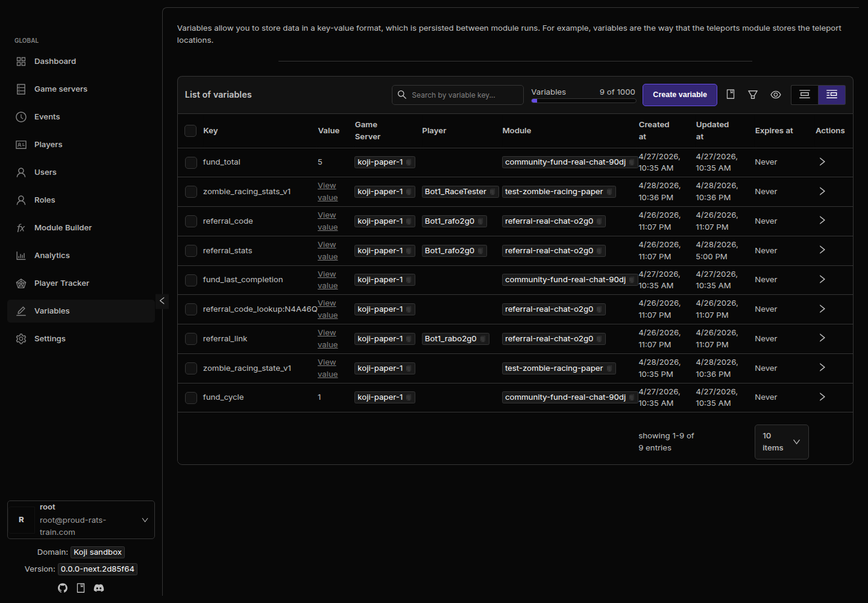Viewport: 868px width, 603px height.
Task: Open Settings page
Action: click(81, 339)
